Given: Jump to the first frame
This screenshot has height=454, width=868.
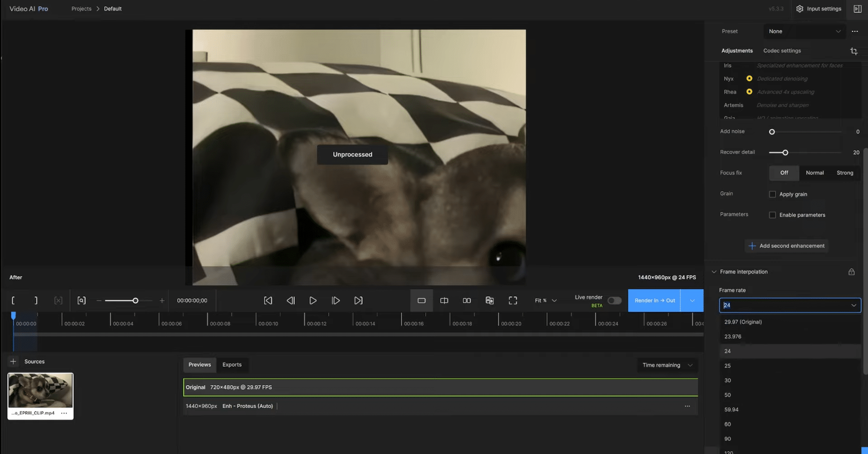Looking at the screenshot, I should (x=268, y=301).
